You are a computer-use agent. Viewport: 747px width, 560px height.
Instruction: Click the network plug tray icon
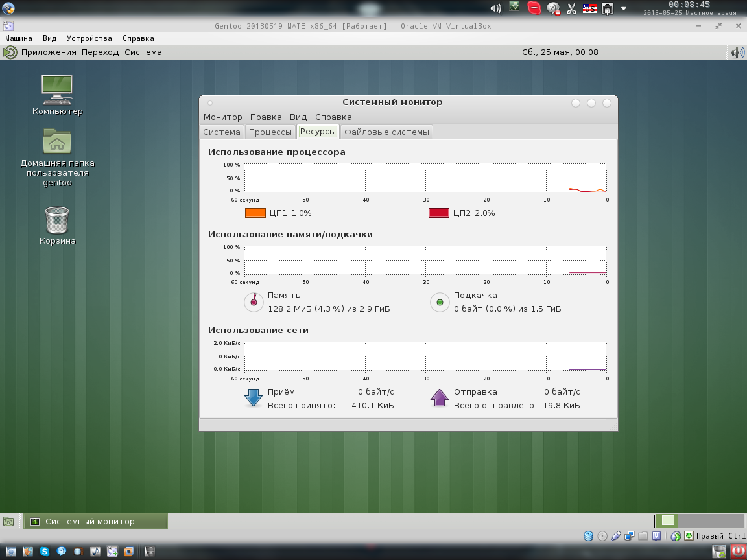coord(608,8)
